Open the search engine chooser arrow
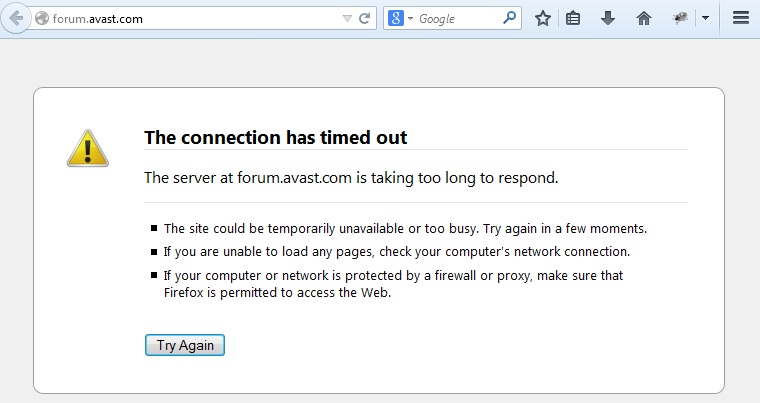 (x=410, y=18)
